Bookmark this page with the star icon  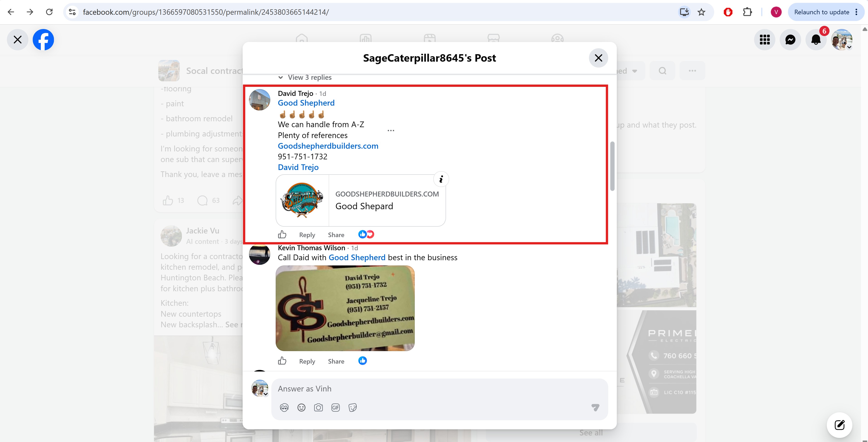(702, 12)
